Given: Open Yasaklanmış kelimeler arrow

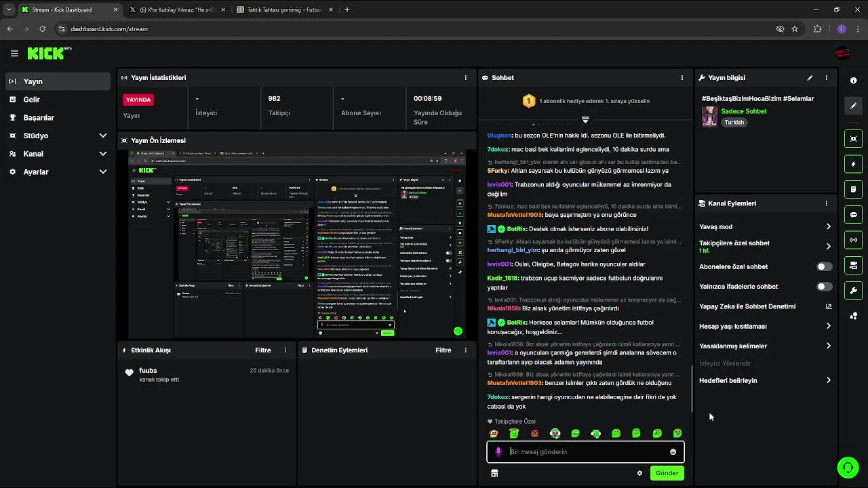Looking at the screenshot, I should (828, 346).
